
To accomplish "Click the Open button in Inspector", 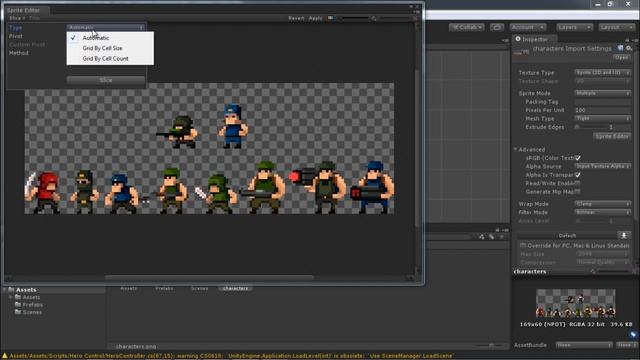I will [x=622, y=58].
